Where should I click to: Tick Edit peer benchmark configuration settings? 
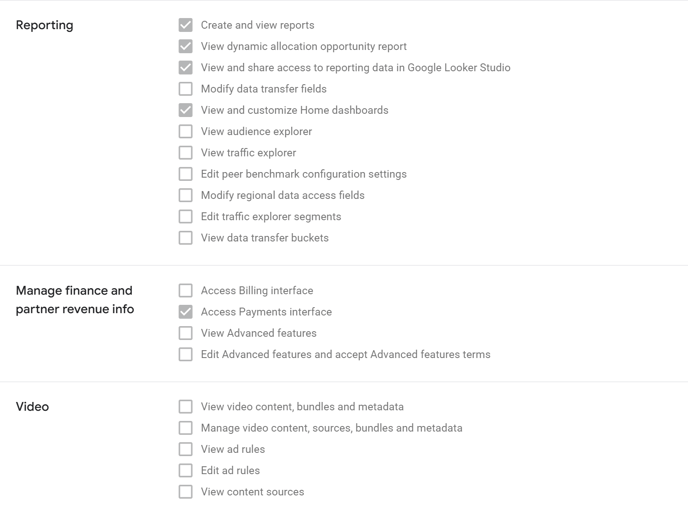tap(186, 174)
